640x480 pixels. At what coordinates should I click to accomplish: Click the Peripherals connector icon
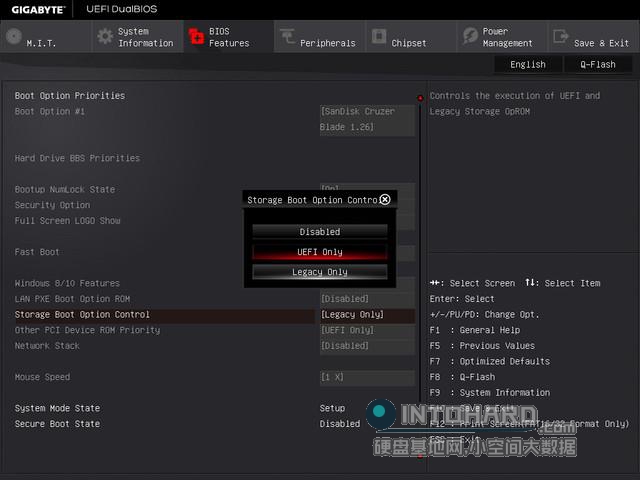point(287,37)
